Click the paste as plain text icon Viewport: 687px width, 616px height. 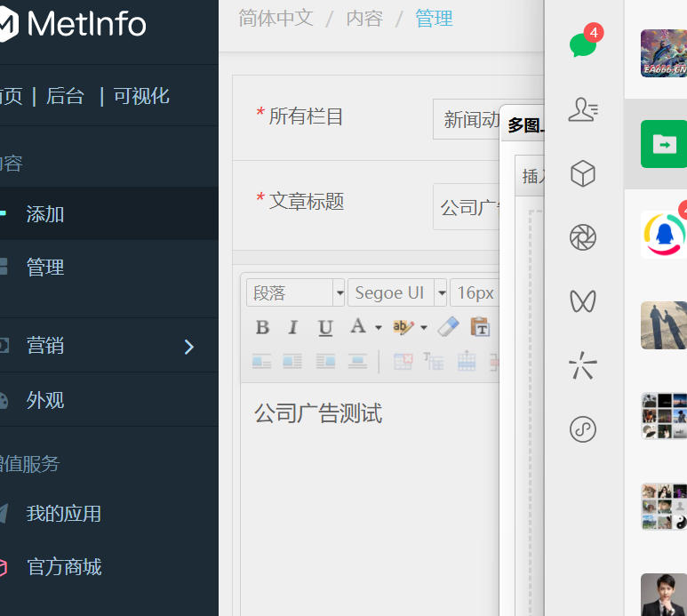[x=480, y=327]
